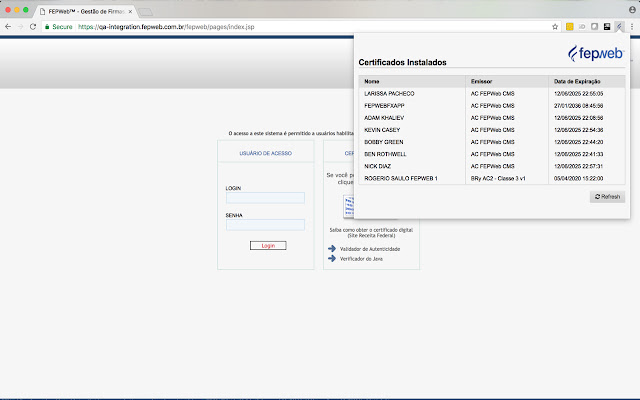
Task: Select the BEN ROTHWELL certificate row
Action: [492, 154]
